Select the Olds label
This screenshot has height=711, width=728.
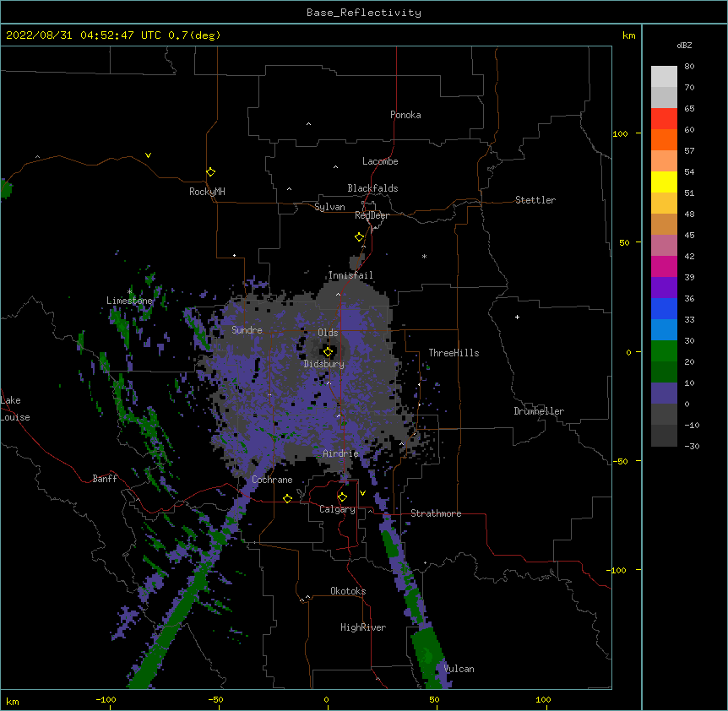(x=328, y=333)
